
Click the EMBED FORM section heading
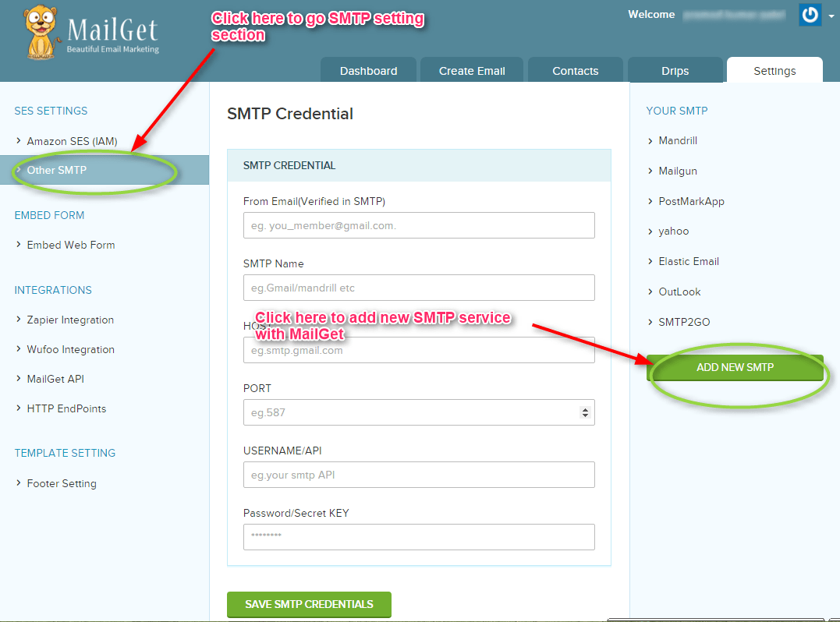49,215
